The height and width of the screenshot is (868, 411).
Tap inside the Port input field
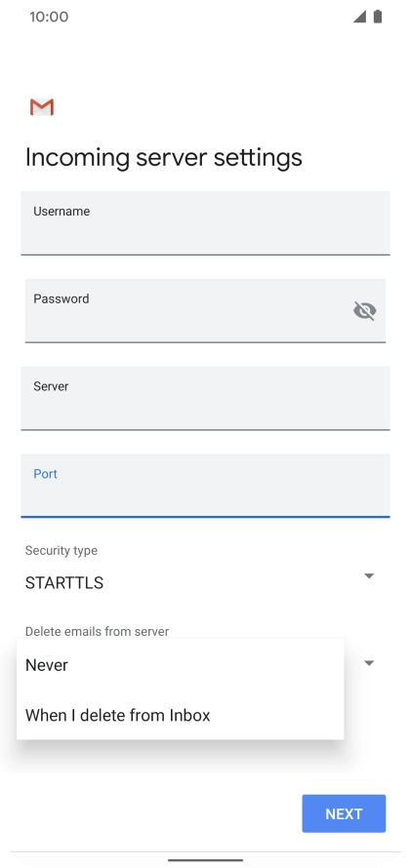click(x=205, y=486)
